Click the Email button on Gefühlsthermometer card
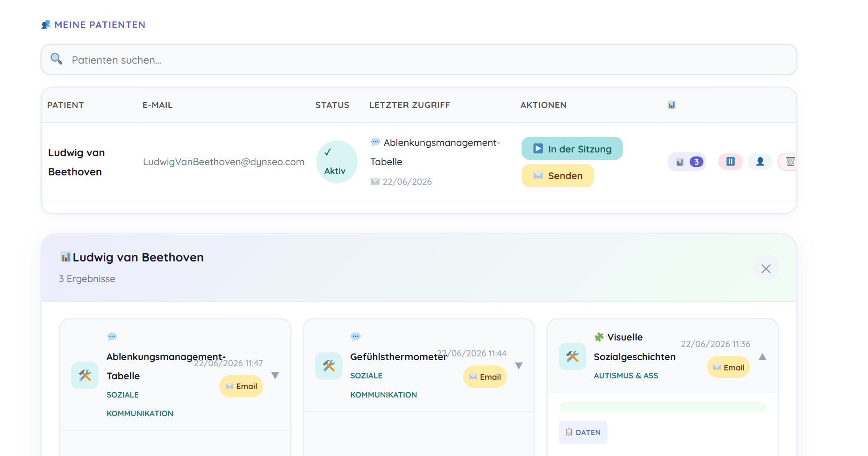The height and width of the screenshot is (456, 868). (x=485, y=377)
